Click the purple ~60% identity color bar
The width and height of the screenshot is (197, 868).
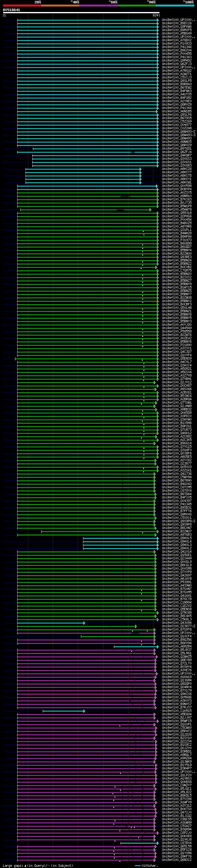[98, 6]
